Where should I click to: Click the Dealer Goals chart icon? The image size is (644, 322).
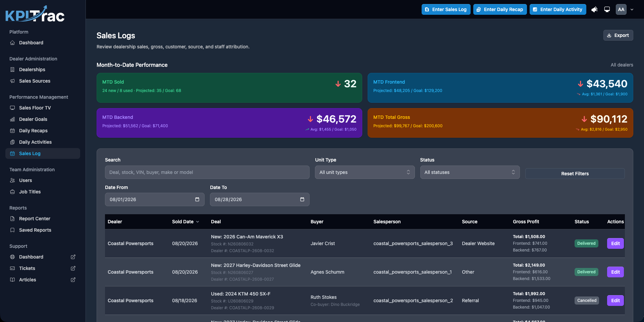[x=12, y=119]
